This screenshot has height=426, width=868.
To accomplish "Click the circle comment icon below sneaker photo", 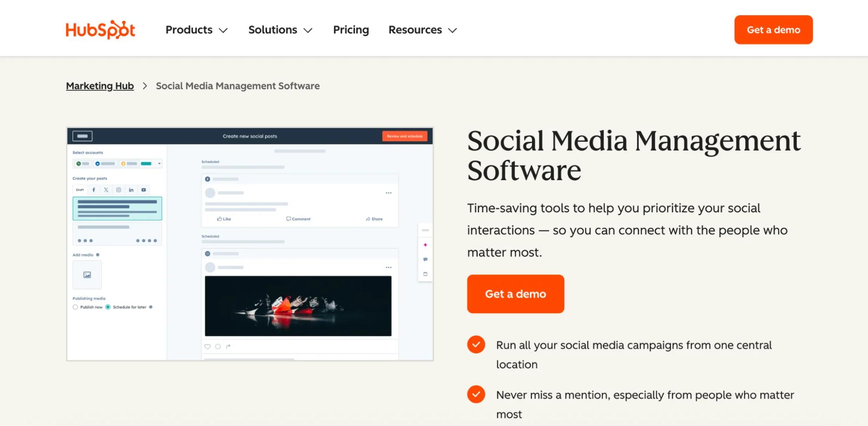I will click(218, 347).
